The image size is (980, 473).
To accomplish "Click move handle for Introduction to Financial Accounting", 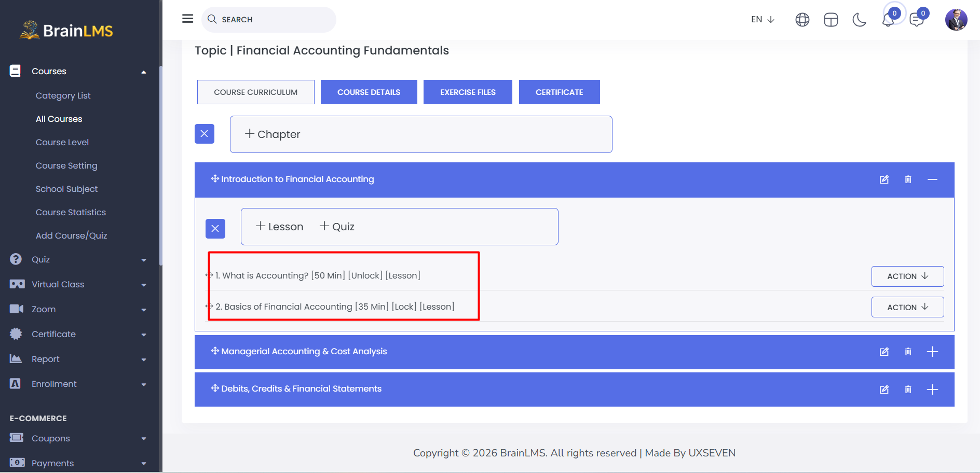I will click(x=215, y=178).
